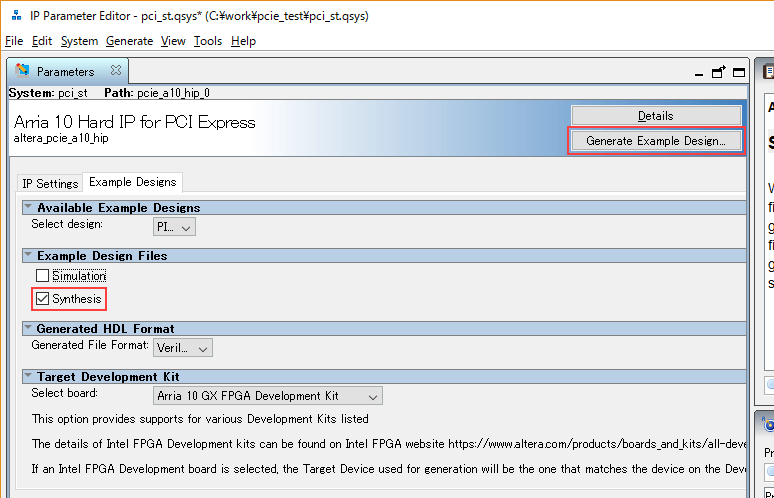Open the View menu
Viewport: 774px width, 498px height.
[x=173, y=41]
